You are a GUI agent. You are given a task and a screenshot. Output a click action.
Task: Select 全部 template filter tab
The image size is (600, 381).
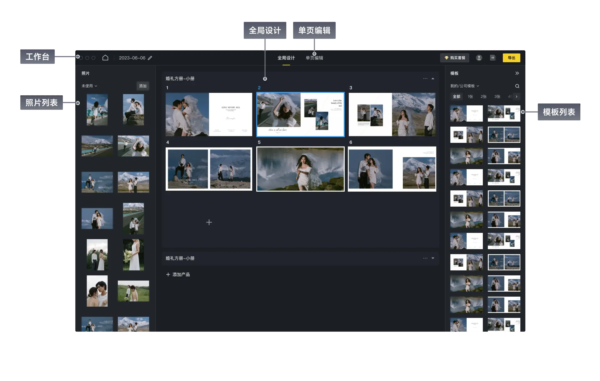point(457,97)
